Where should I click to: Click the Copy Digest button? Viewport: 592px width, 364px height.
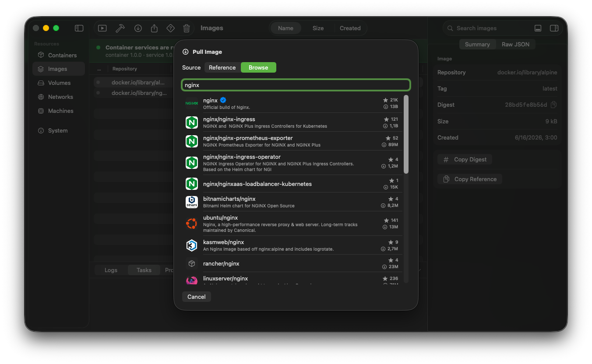point(465,159)
